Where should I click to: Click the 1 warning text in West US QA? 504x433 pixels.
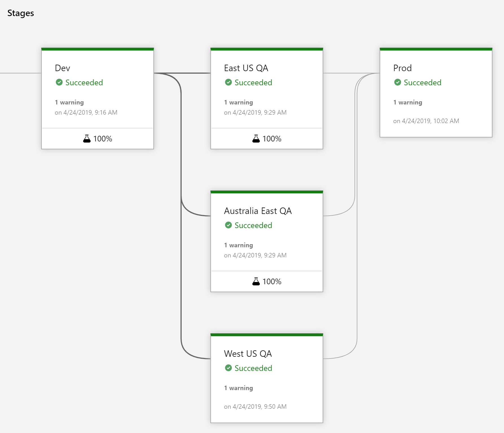click(x=238, y=388)
